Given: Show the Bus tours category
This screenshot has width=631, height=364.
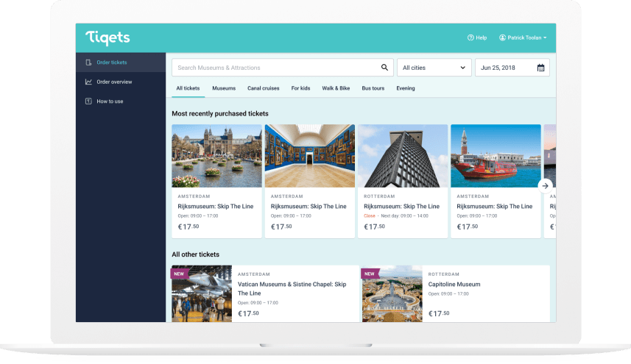Looking at the screenshot, I should 373,88.
